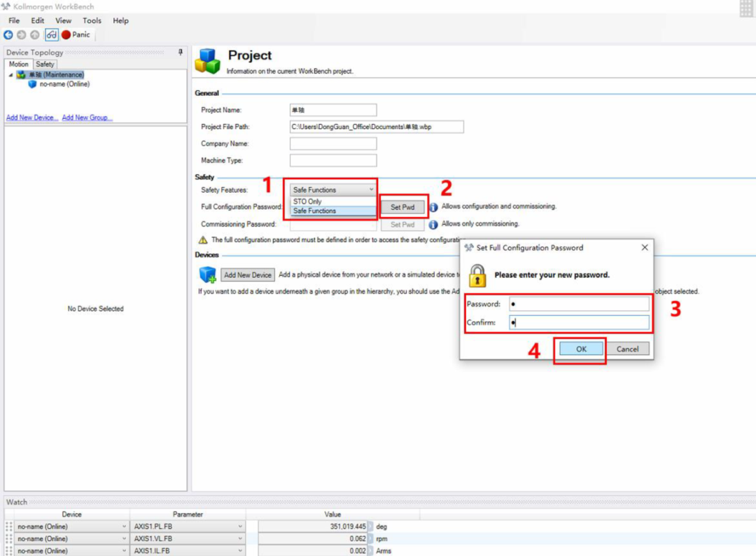Open first Watch row Parameter dropdown AXIS1.PL.FB

(x=188, y=527)
